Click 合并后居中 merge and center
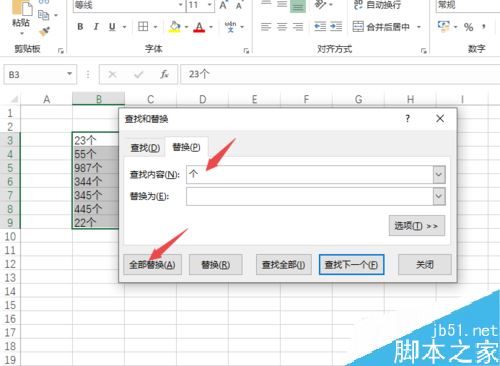Viewport: 500px width, 366px height. coord(381,27)
